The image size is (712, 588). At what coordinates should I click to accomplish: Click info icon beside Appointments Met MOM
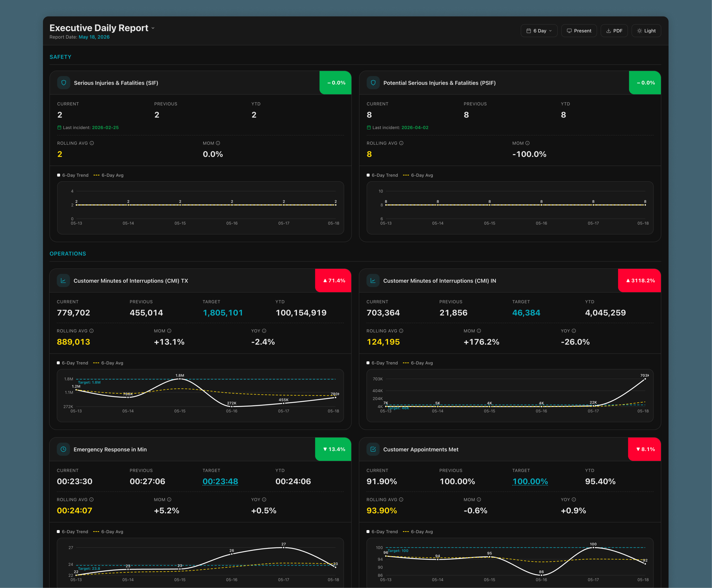tap(479, 500)
